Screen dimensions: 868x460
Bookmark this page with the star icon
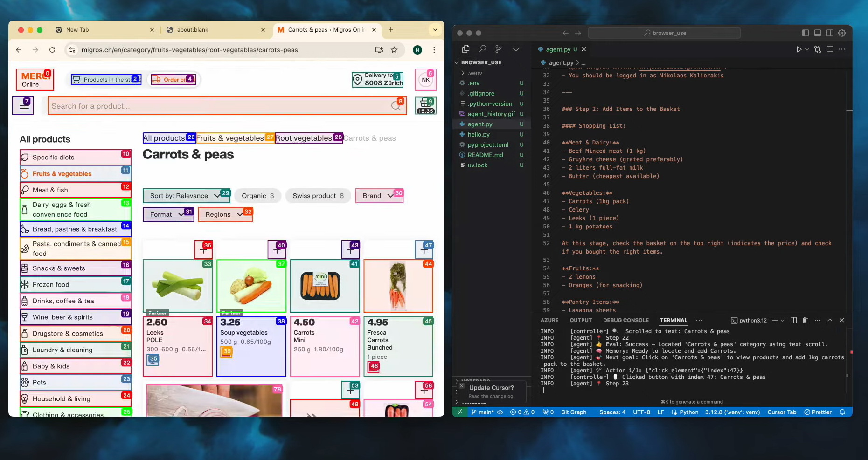click(394, 50)
